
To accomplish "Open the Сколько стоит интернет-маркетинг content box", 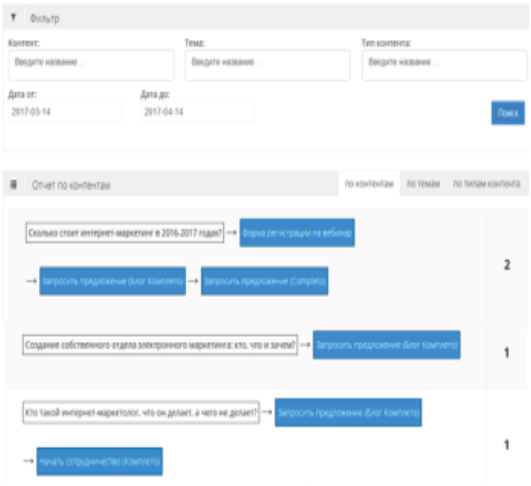I will tap(125, 233).
